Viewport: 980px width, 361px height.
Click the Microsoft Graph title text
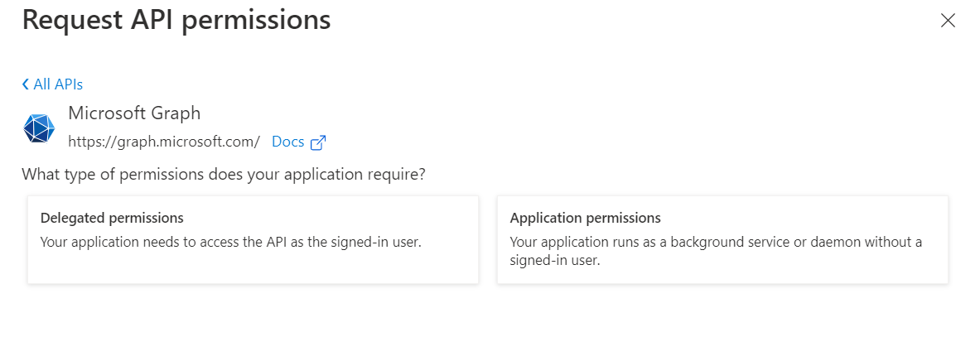pyautogui.click(x=134, y=113)
